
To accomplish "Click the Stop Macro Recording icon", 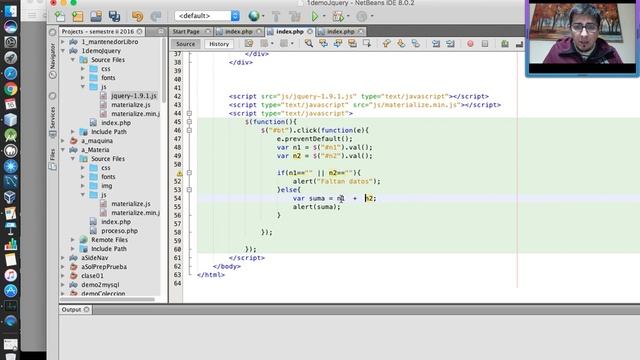I will 485,44.
